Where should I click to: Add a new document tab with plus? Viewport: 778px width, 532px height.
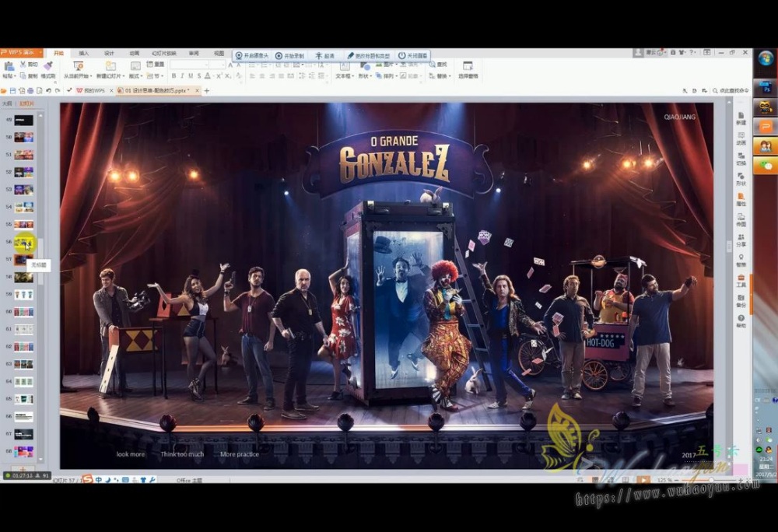pyautogui.click(x=207, y=91)
